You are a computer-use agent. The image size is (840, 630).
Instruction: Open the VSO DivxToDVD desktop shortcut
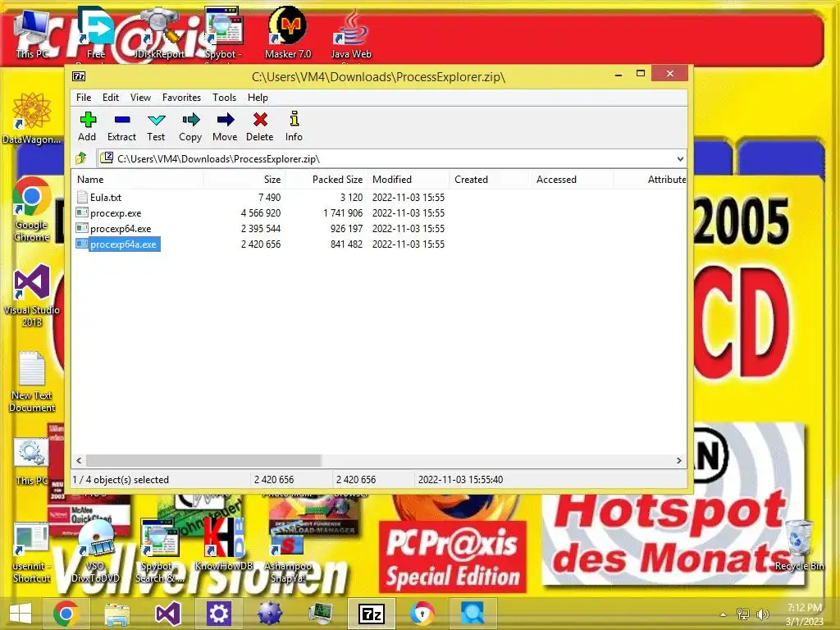(x=95, y=553)
